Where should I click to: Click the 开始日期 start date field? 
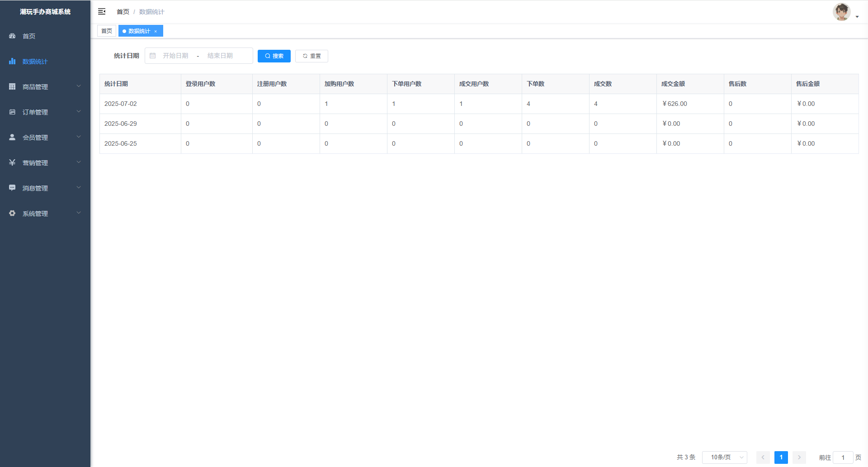pyautogui.click(x=176, y=56)
